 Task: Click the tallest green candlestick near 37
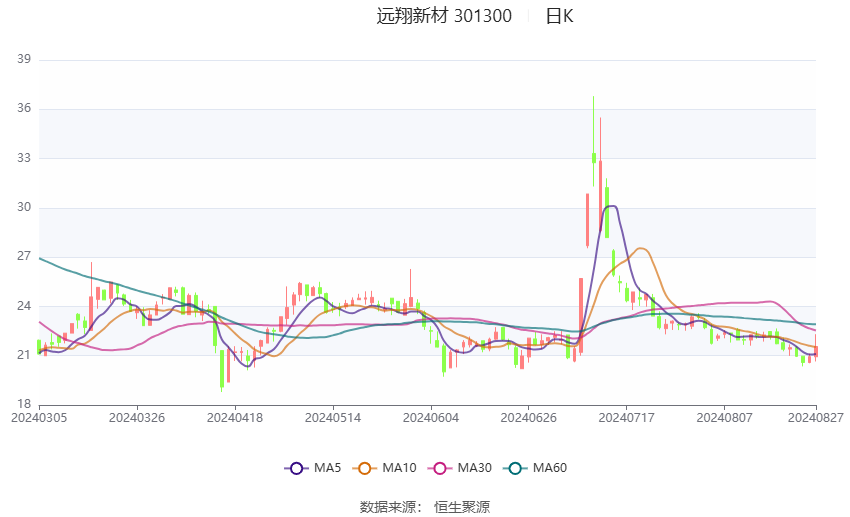tap(594, 157)
